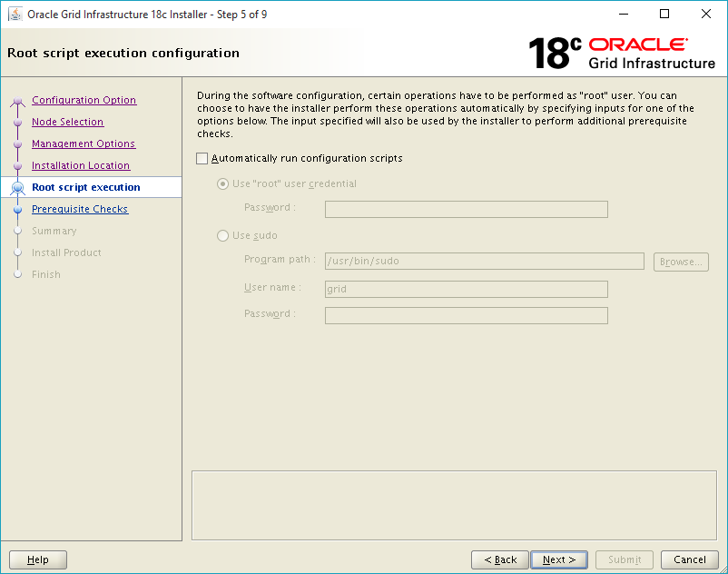Enable Automatically run configuration scripts checkbox
The height and width of the screenshot is (574, 728).
point(202,159)
